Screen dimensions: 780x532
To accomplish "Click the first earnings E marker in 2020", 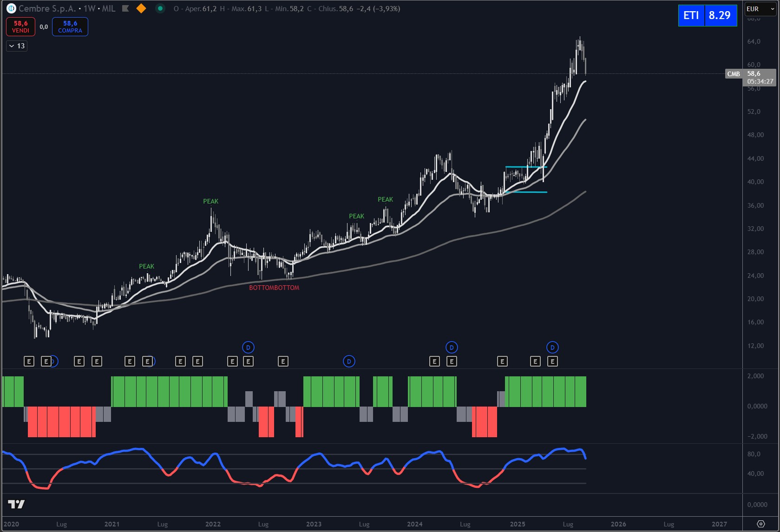I will click(x=29, y=361).
